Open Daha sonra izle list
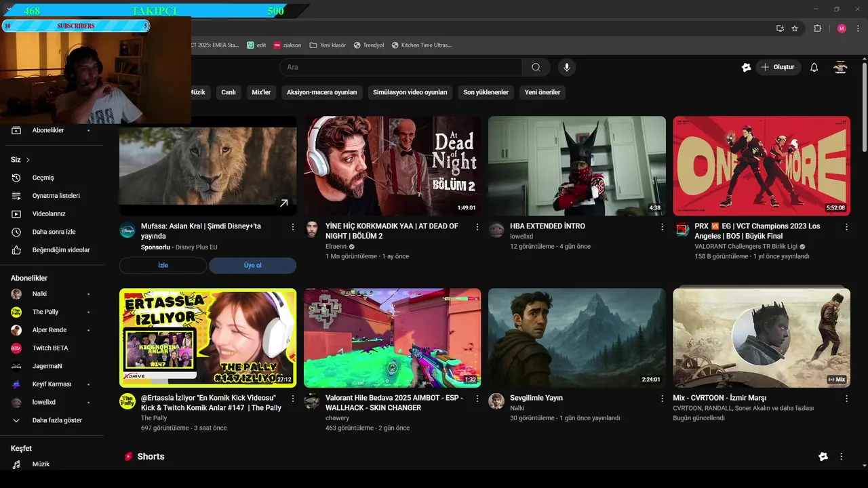The image size is (868, 488). [52, 232]
